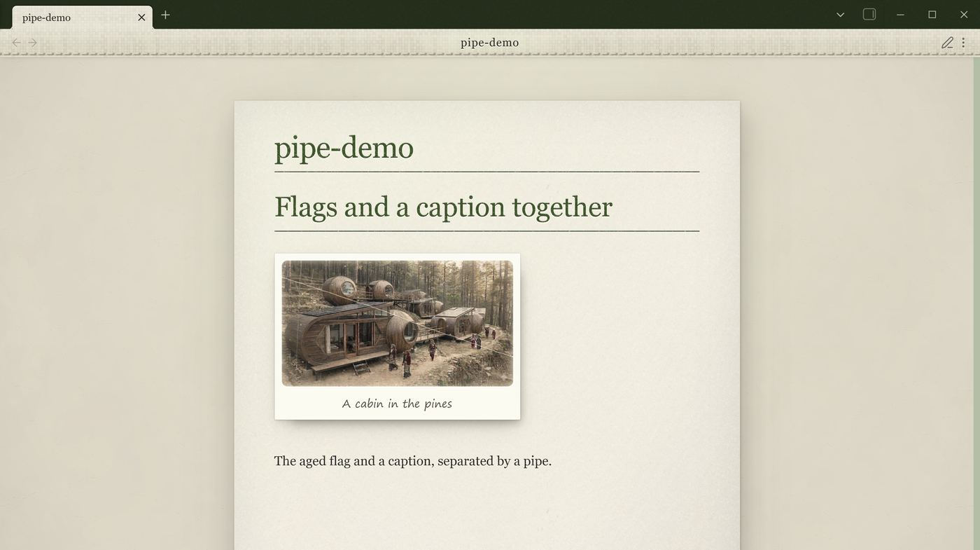The height and width of the screenshot is (550, 980).
Task: Click the cabin in the pines image
Action: (398, 323)
